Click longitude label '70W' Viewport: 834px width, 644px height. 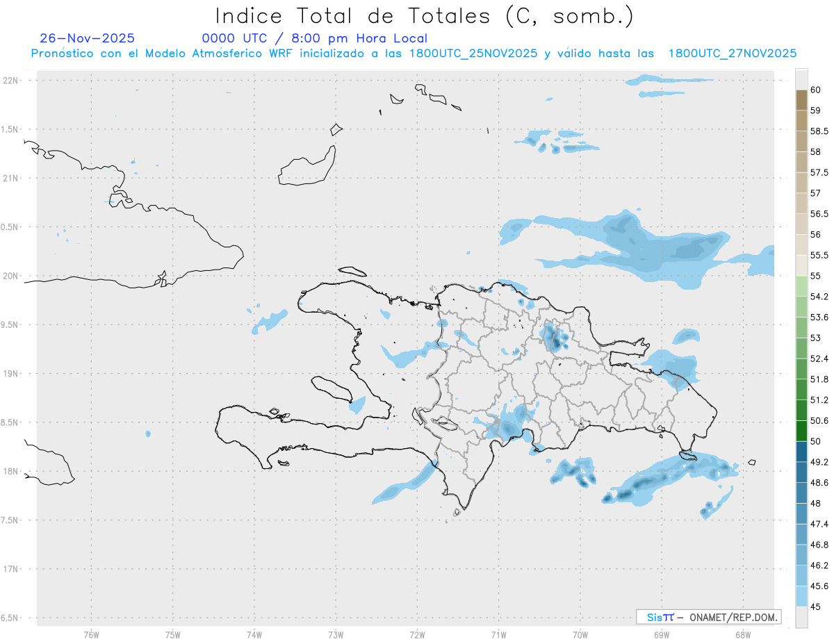click(x=580, y=635)
